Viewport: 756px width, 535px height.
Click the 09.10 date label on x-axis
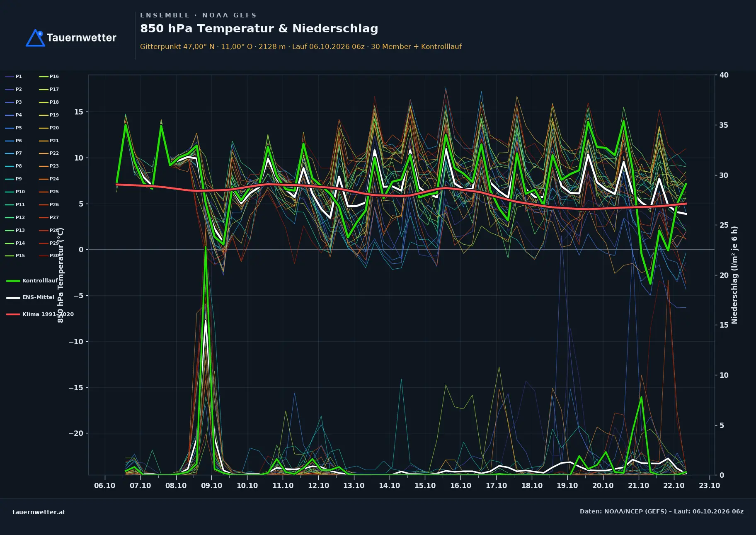pos(212,486)
